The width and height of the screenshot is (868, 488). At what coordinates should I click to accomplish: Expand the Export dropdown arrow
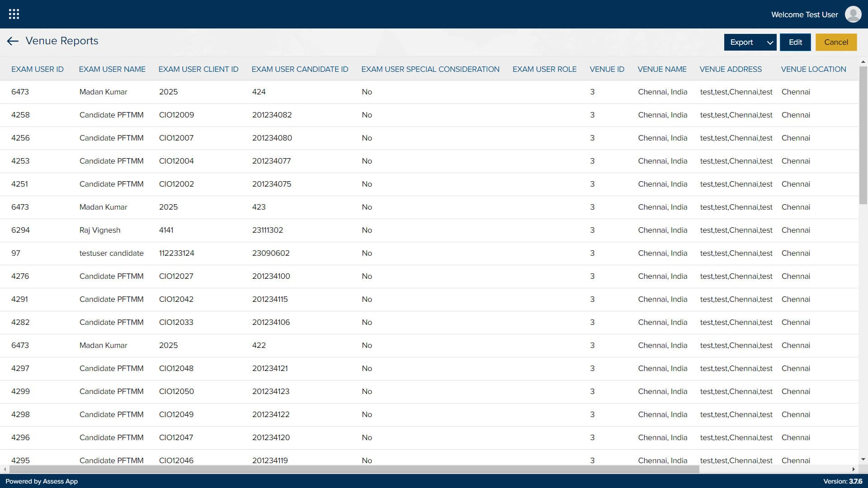(770, 42)
